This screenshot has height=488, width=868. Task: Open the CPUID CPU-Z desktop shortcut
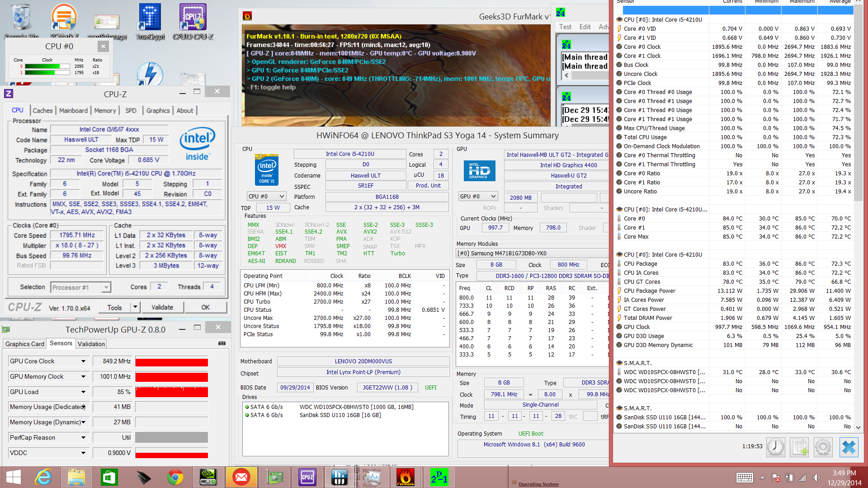pos(193,20)
